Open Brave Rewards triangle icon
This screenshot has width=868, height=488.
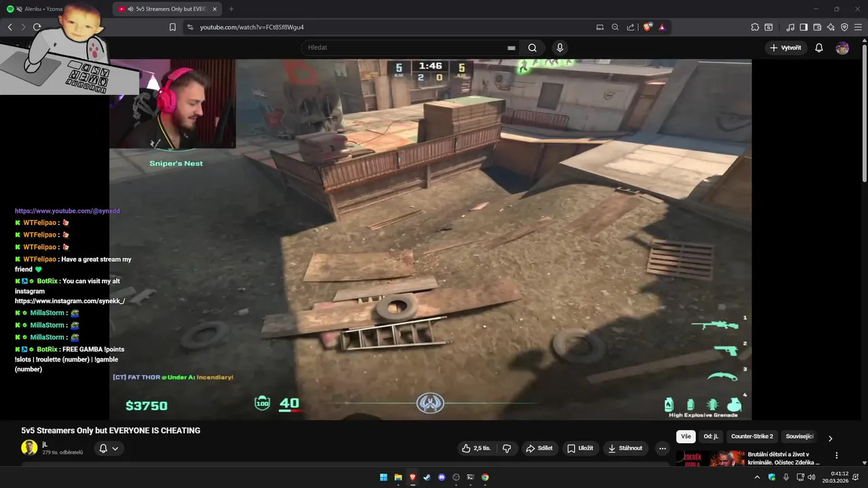coord(662,27)
